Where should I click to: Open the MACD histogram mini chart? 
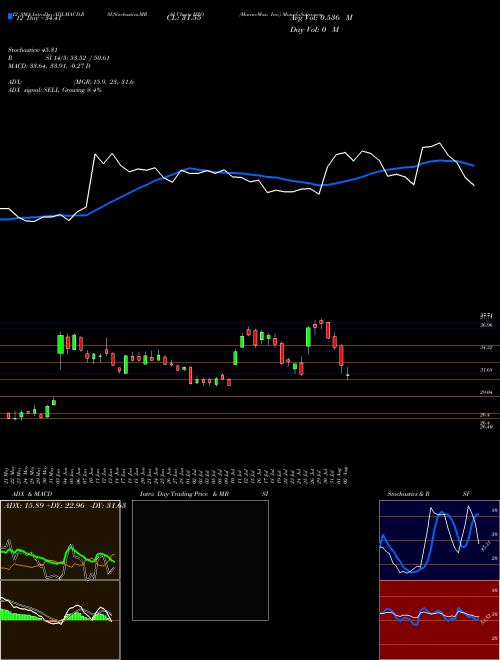click(x=60, y=620)
